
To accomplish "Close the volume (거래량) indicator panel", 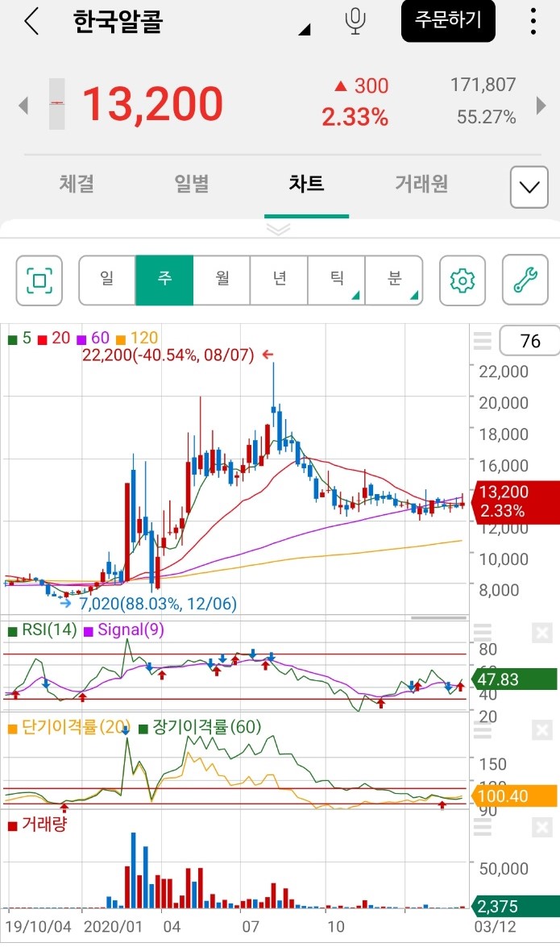I will click(542, 828).
